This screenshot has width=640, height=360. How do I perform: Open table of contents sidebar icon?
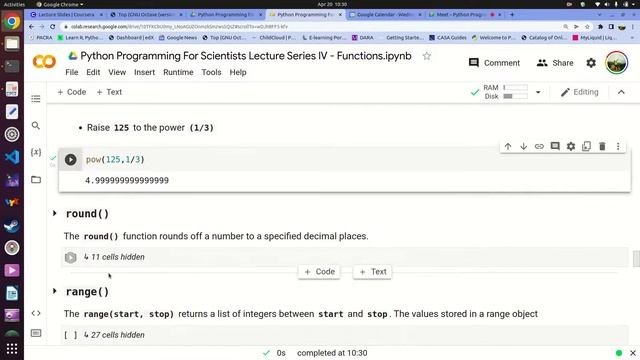click(x=36, y=99)
